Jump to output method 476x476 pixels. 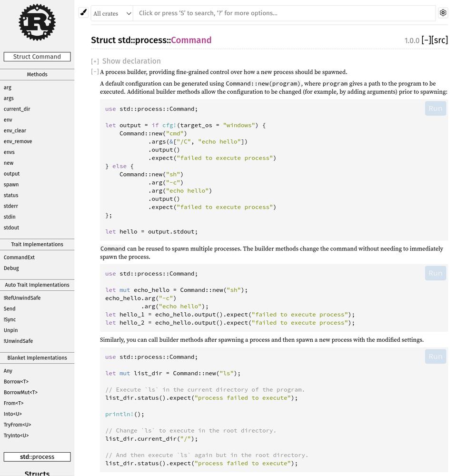point(11,174)
